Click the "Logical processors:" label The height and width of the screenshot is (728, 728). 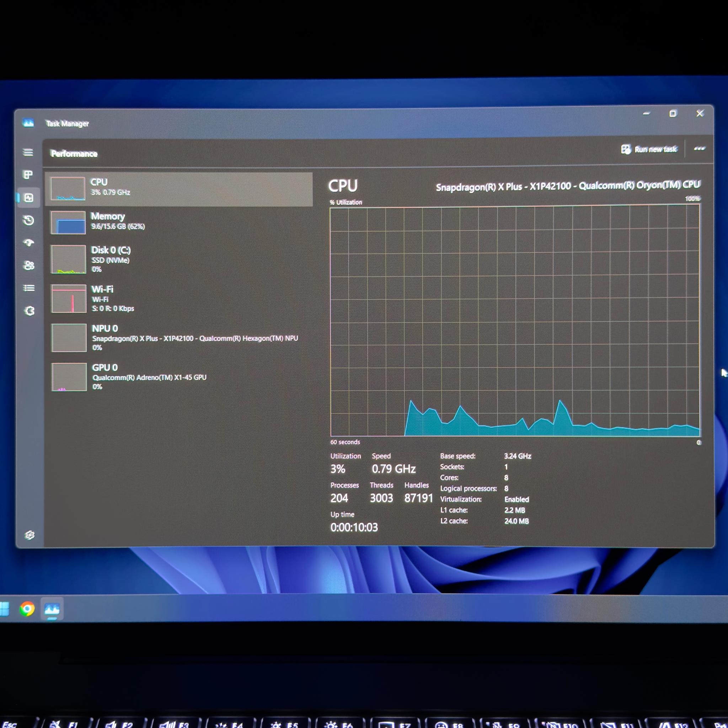[x=469, y=488]
